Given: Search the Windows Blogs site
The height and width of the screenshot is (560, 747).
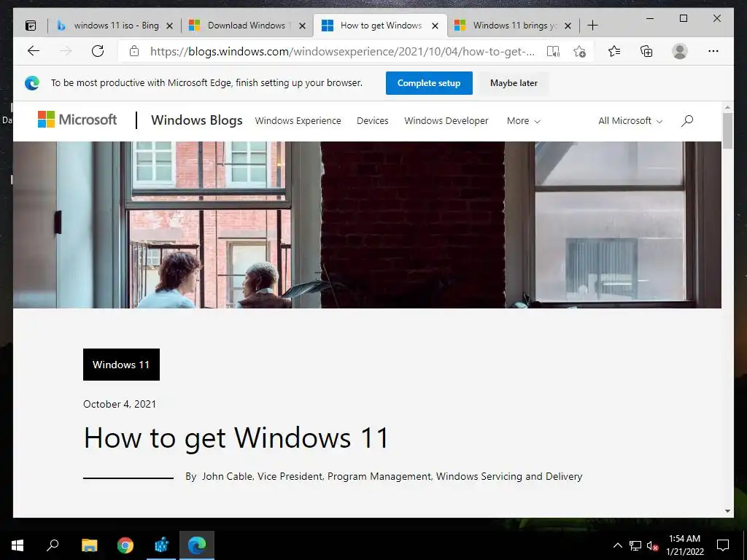Looking at the screenshot, I should point(687,121).
